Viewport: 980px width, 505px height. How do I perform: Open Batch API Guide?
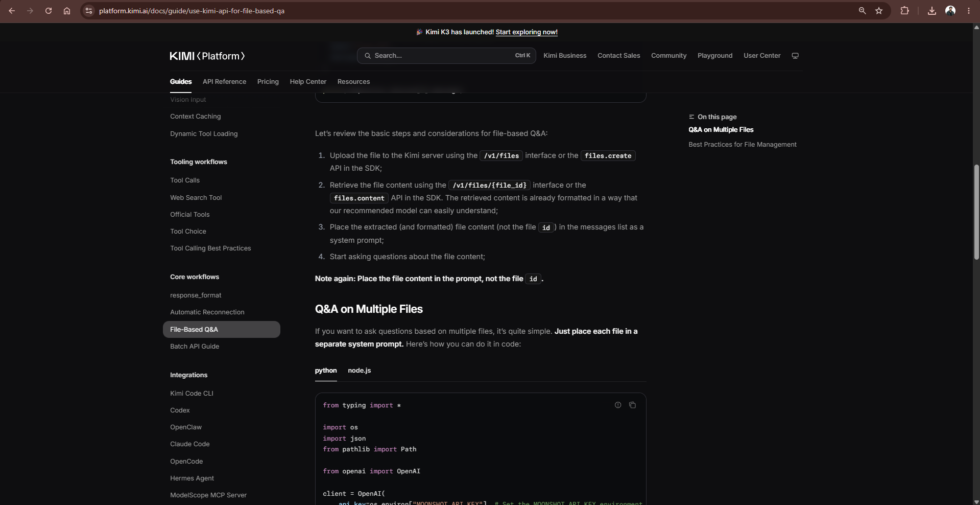(195, 347)
